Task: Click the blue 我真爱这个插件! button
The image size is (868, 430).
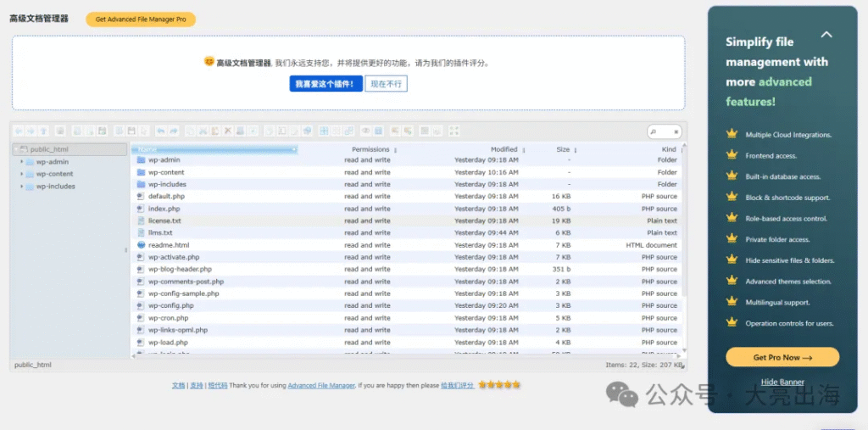Action: 326,84
